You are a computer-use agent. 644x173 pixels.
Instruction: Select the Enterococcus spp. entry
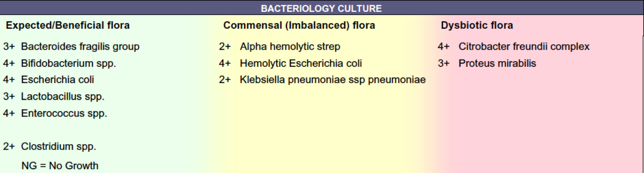(55, 113)
